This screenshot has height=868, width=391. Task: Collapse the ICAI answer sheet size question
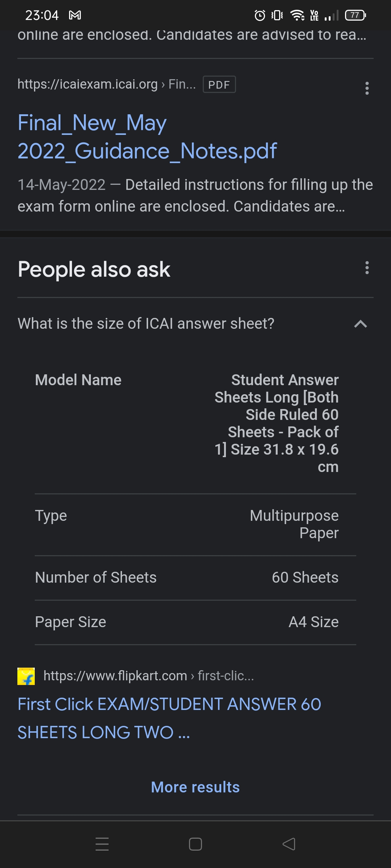360,324
